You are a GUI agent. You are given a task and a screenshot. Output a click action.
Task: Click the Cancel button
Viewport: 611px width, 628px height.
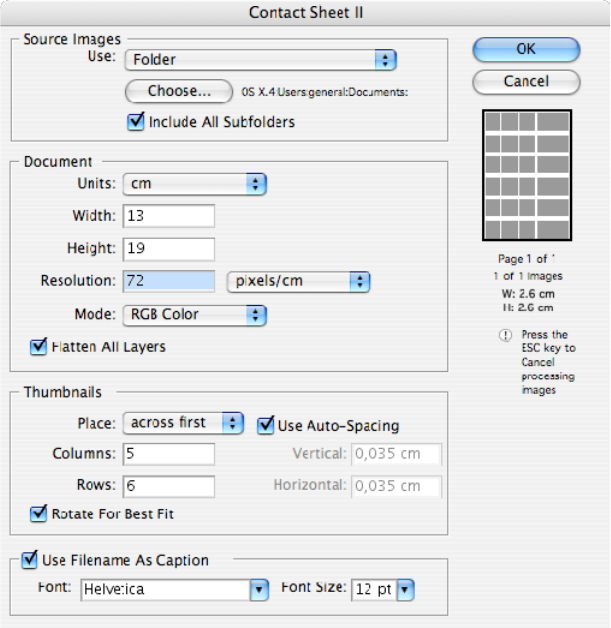(x=525, y=81)
